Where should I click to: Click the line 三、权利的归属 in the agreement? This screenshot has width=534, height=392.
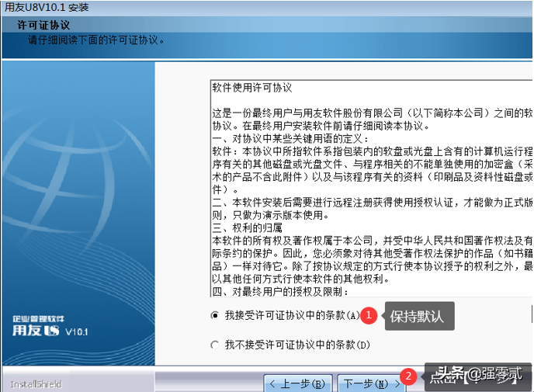coord(248,228)
